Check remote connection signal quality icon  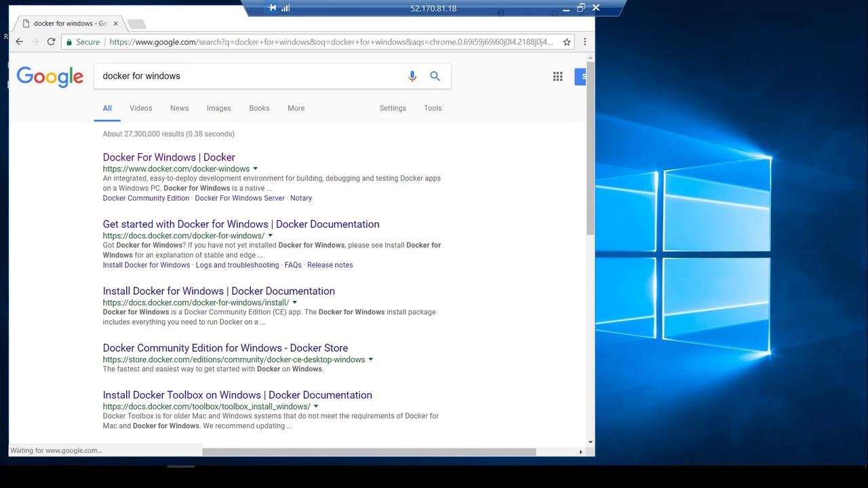click(x=285, y=8)
